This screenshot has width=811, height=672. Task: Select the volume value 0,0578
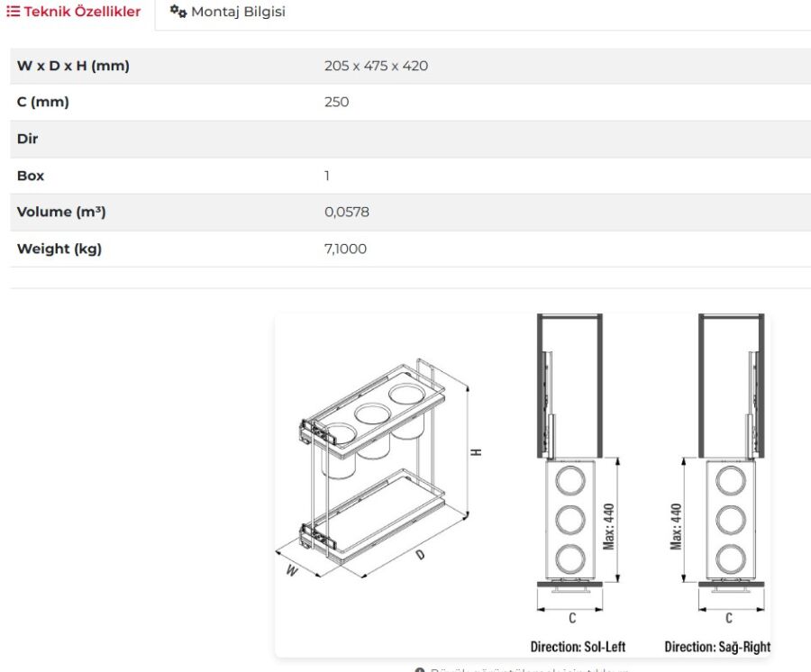(346, 212)
